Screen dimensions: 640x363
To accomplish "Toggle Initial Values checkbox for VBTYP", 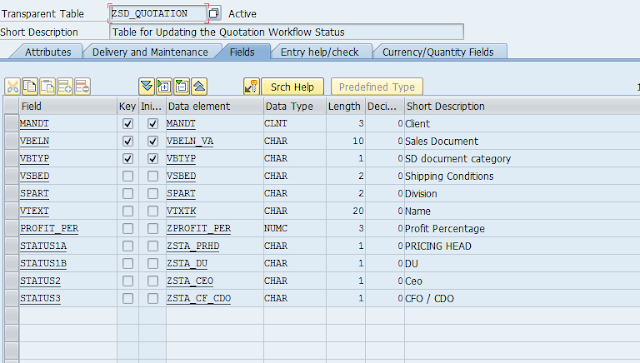I will pyautogui.click(x=153, y=158).
